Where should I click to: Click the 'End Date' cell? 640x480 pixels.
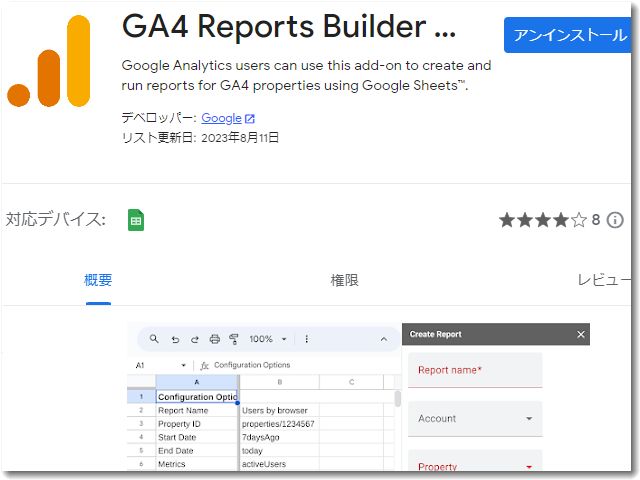[x=197, y=451]
